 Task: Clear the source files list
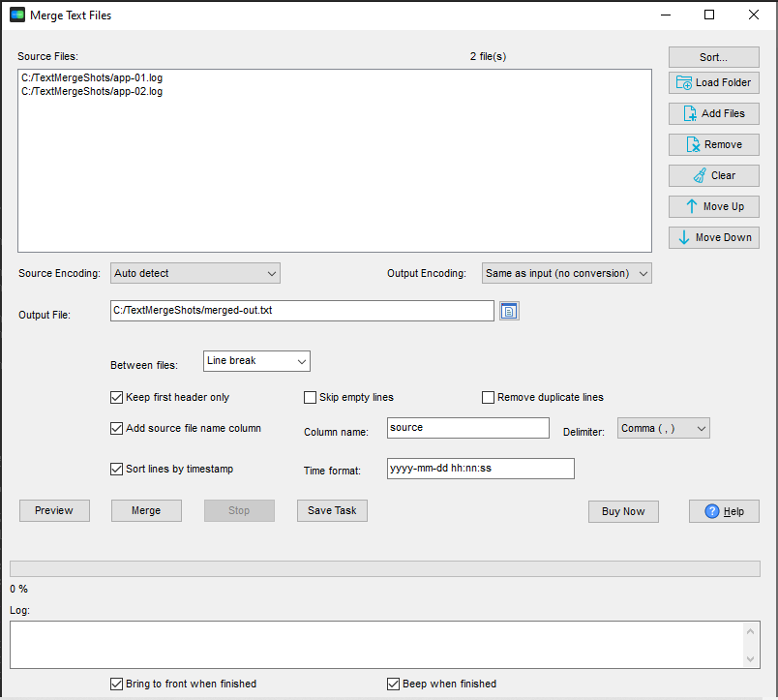pos(713,176)
